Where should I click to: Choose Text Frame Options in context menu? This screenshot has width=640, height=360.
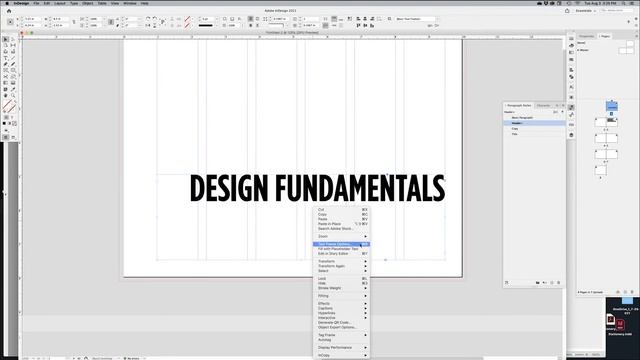[x=342, y=244]
